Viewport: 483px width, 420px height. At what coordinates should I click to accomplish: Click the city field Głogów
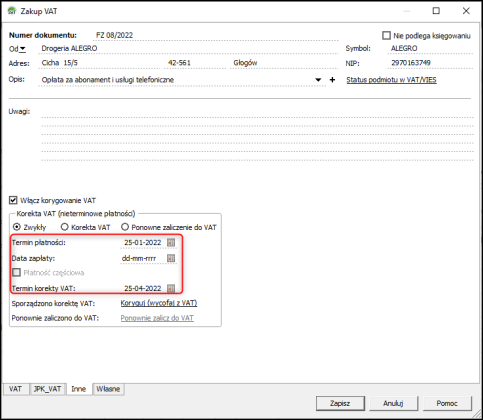tap(284, 63)
